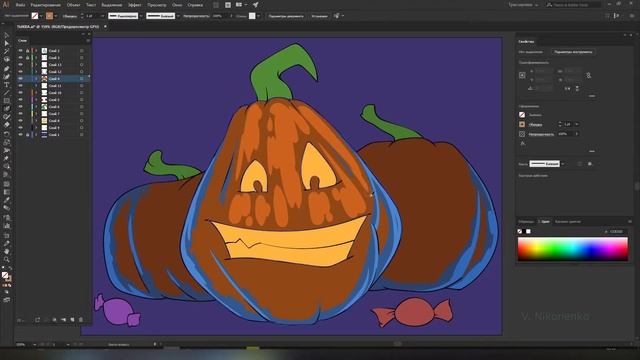Select the Rectangle tool
The image size is (640, 360).
point(7,101)
